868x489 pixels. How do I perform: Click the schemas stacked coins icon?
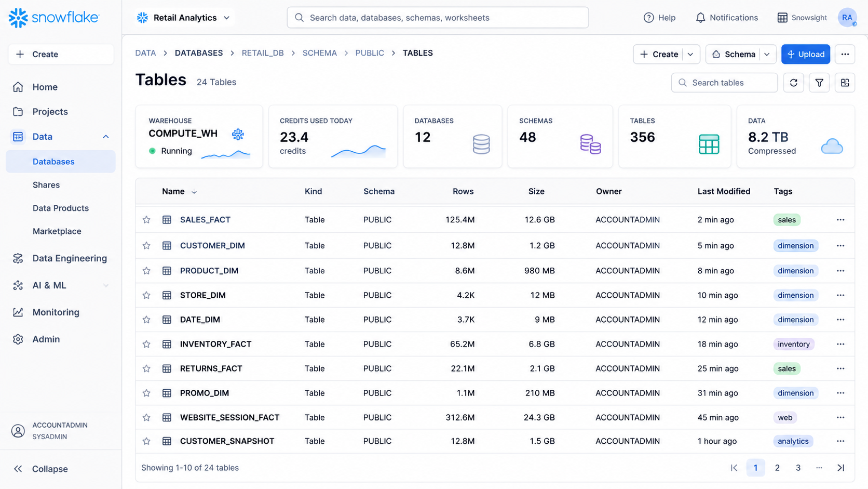590,144
